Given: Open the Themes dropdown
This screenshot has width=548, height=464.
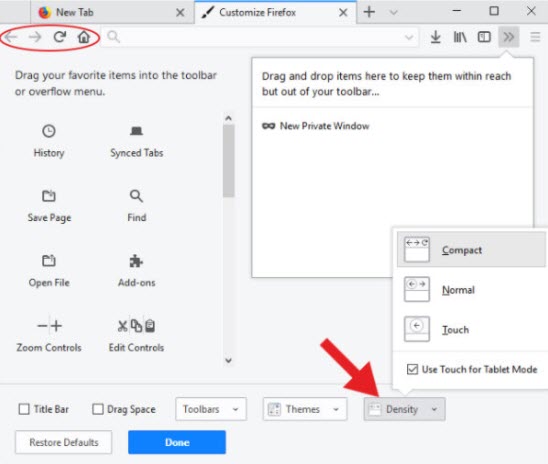Looking at the screenshot, I should pyautogui.click(x=305, y=409).
